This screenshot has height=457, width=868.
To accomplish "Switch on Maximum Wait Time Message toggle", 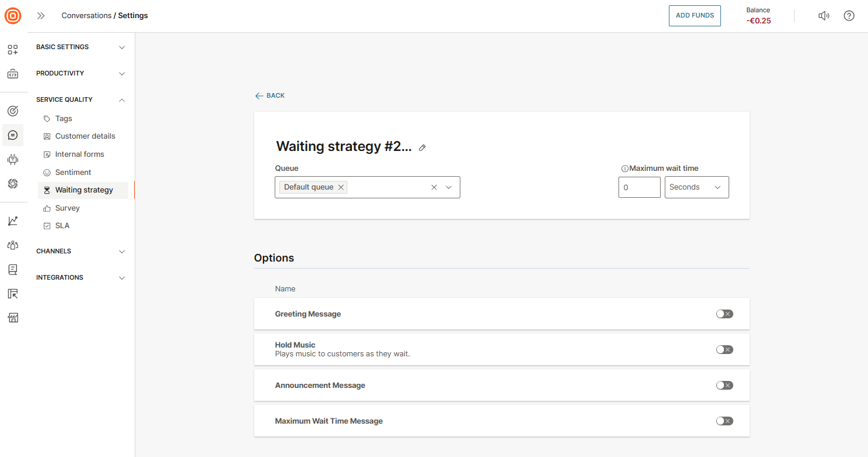I will tap(724, 421).
